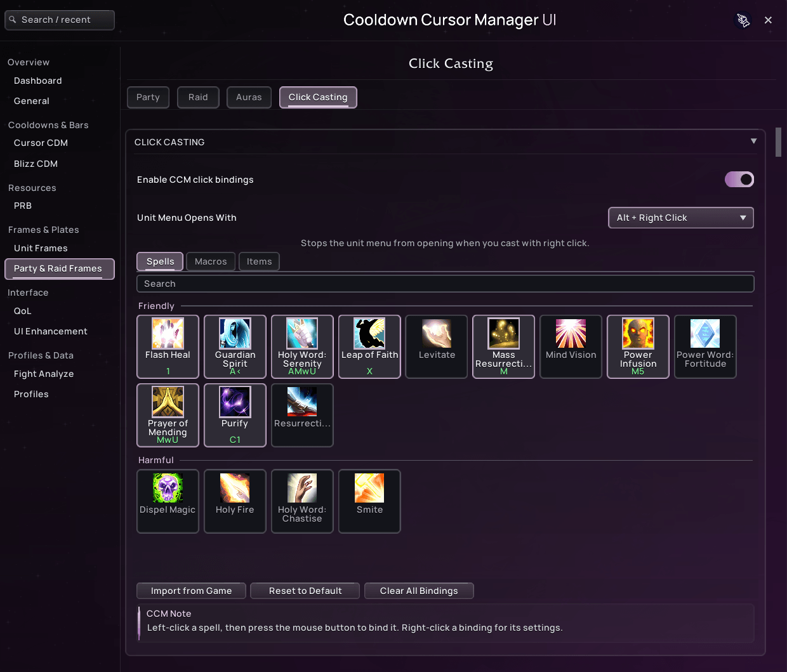Clear All Bindings button
The image size is (787, 672).
click(x=419, y=591)
